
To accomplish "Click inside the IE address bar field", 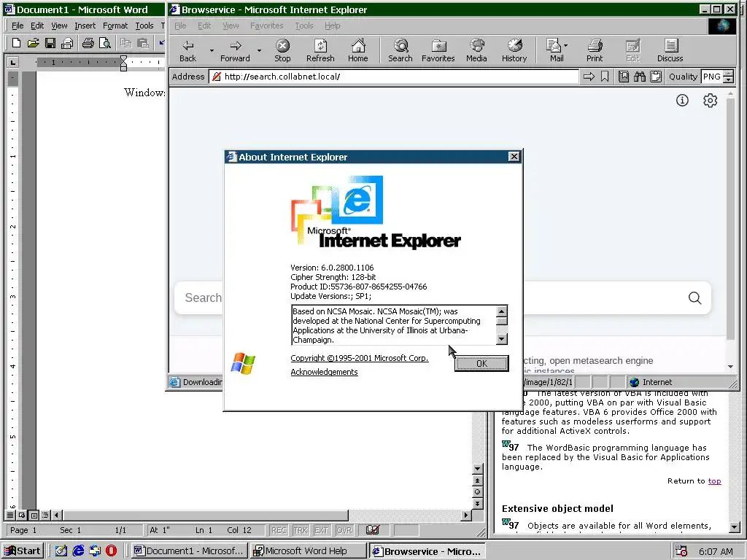I will coord(395,77).
